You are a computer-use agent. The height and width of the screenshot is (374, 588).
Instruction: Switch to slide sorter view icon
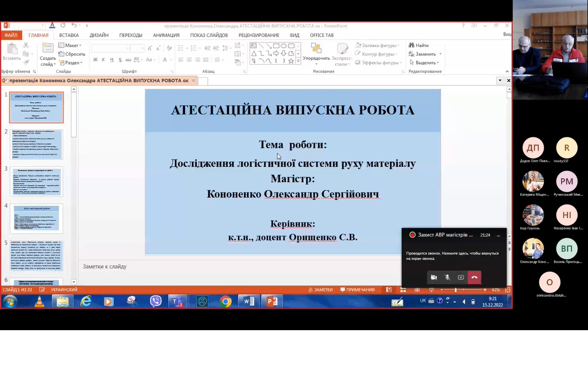(x=403, y=290)
